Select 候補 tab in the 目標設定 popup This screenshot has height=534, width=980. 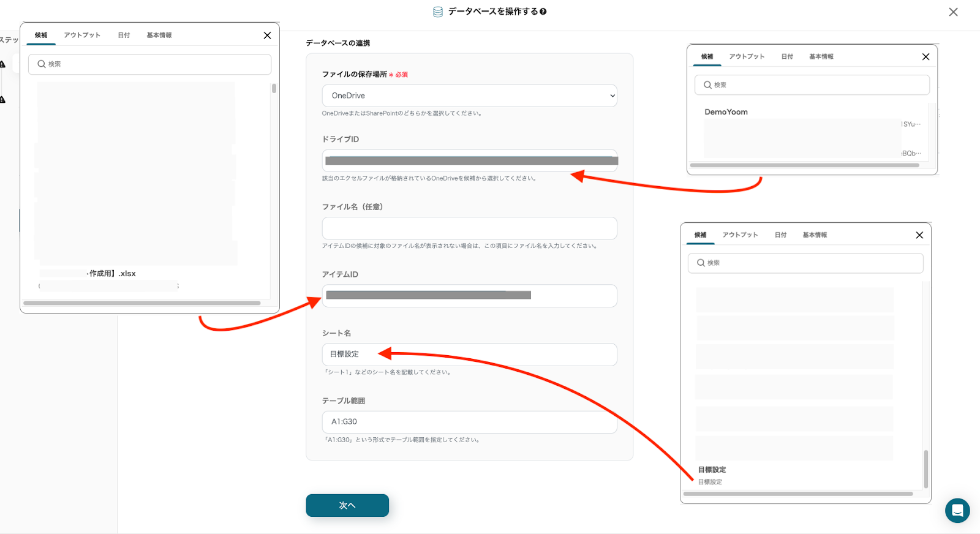click(x=701, y=235)
